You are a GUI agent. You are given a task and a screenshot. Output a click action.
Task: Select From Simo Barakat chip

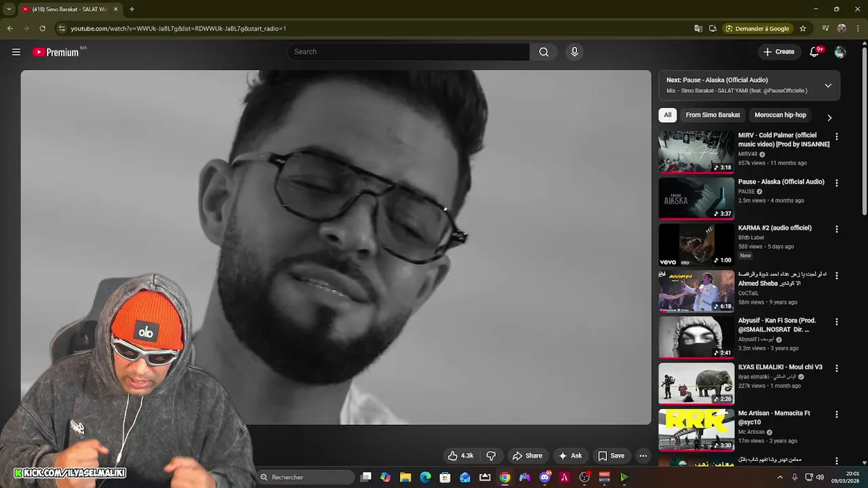tap(713, 115)
